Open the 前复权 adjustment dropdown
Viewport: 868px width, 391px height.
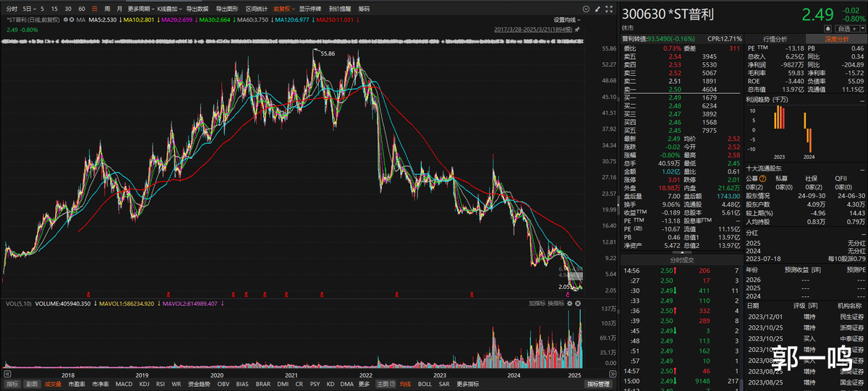[x=284, y=9]
